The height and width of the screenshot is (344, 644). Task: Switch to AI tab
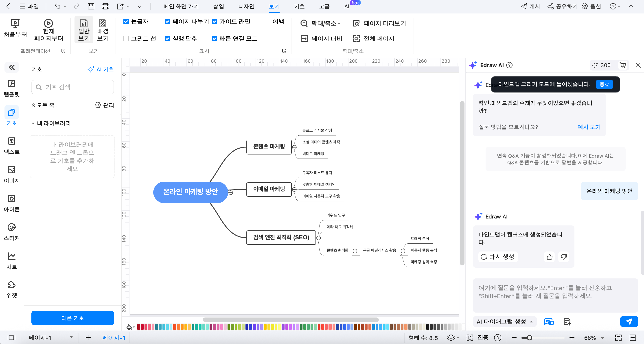point(346,6)
